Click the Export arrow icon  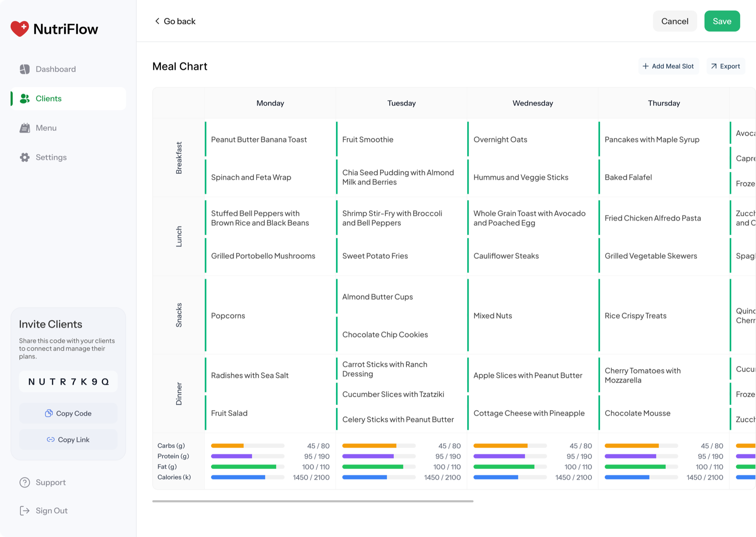point(714,66)
